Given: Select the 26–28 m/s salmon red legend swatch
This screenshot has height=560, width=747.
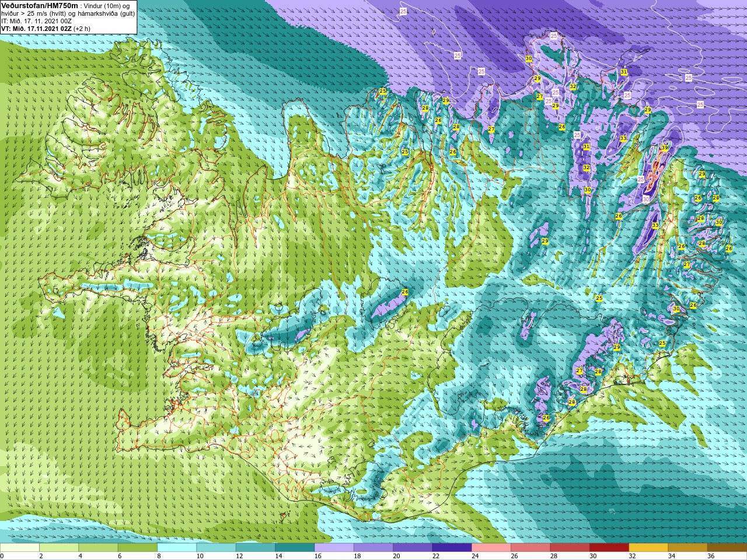Looking at the screenshot, I should 530,548.
